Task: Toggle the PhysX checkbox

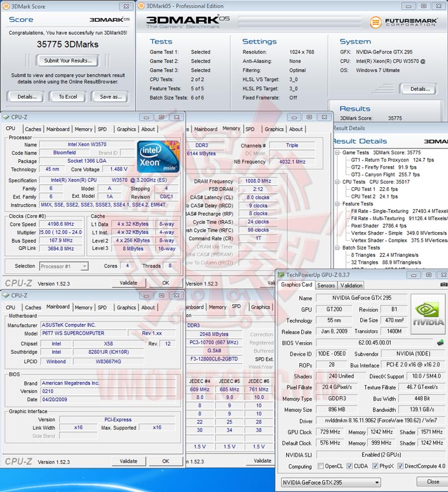Action: [375, 466]
